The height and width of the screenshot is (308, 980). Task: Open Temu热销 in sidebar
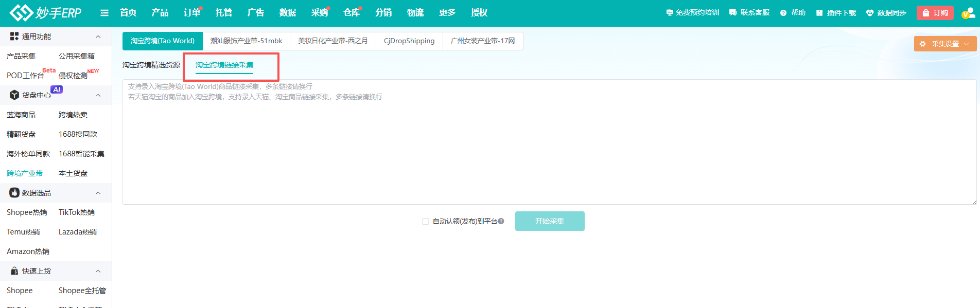click(x=23, y=232)
